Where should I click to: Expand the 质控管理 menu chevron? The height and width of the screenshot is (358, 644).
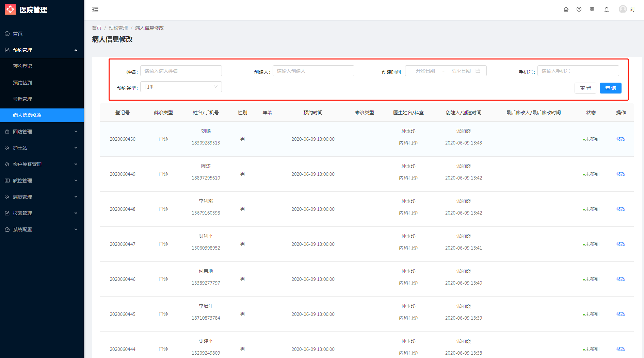(76, 181)
